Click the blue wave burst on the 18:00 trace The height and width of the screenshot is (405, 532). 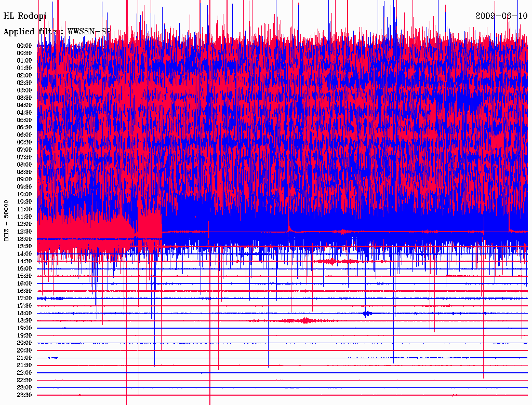(367, 313)
